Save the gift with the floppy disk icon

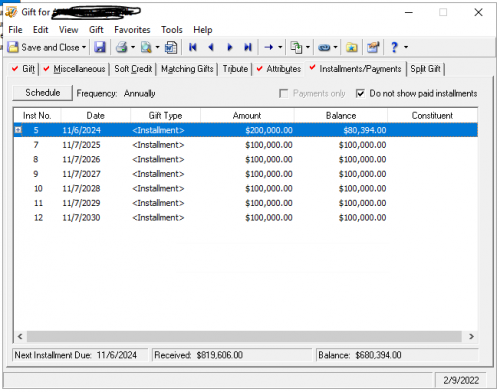[100, 47]
